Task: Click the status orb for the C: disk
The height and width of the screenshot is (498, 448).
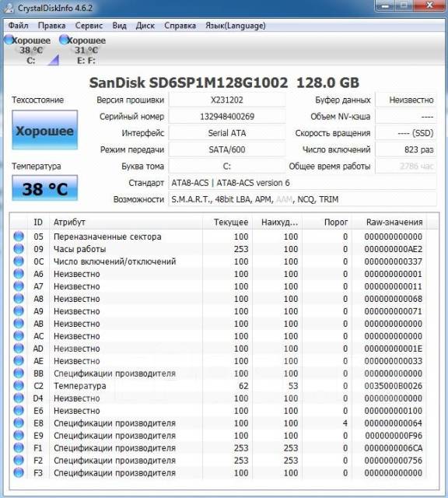Action: click(9, 40)
